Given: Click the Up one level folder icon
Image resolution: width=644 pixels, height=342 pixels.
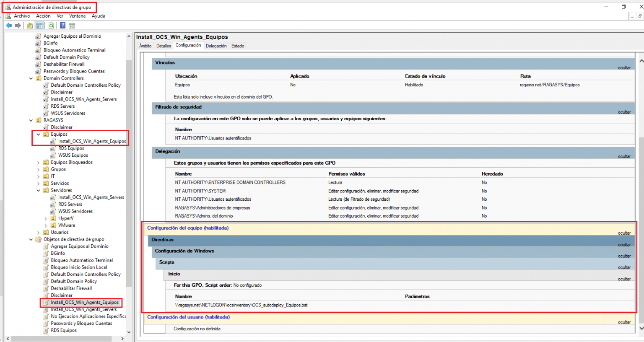Looking at the screenshot, I should (29, 25).
